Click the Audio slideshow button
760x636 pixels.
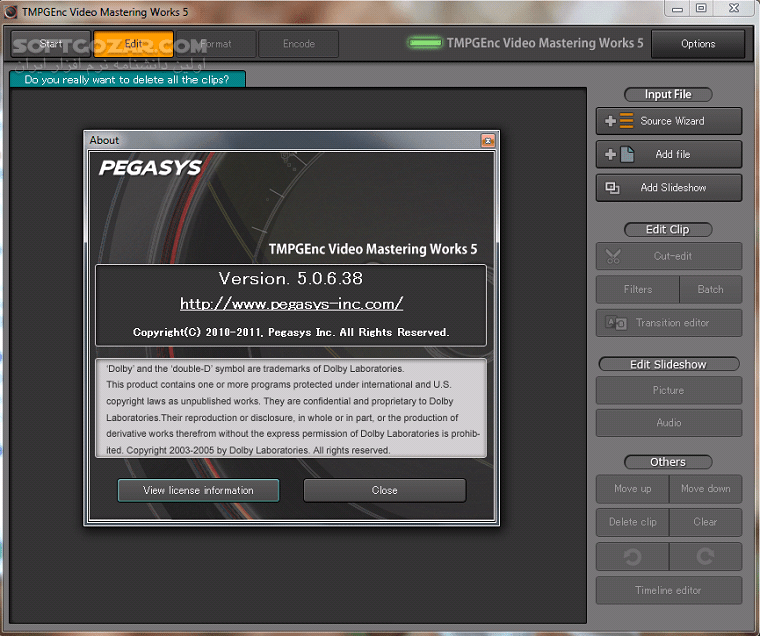pyautogui.click(x=668, y=423)
